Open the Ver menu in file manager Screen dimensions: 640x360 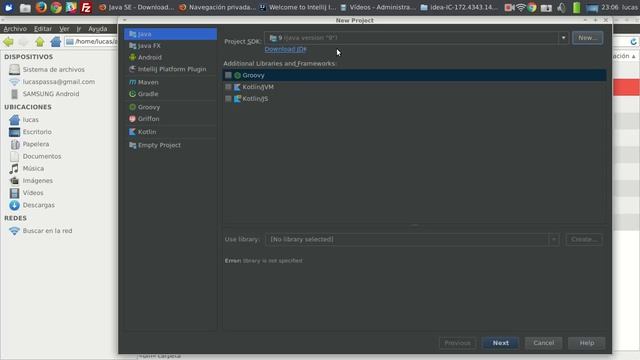64,29
